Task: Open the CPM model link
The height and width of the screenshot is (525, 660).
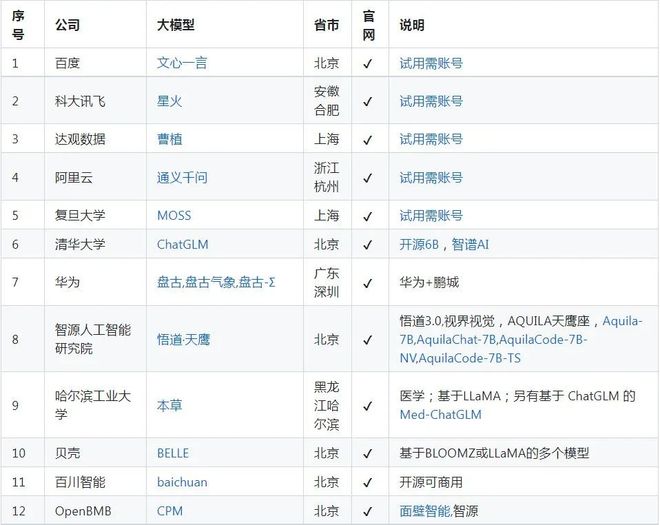Action: click(170, 511)
